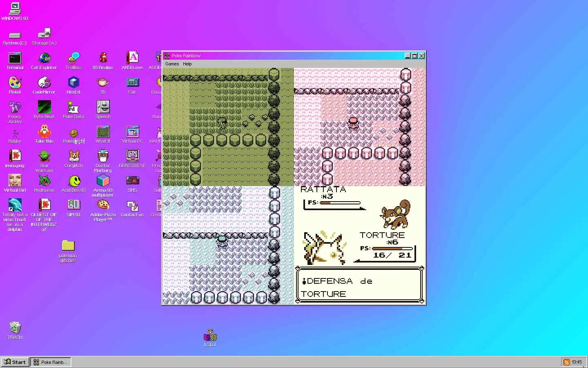Launch the LSDJ icon

210,338
